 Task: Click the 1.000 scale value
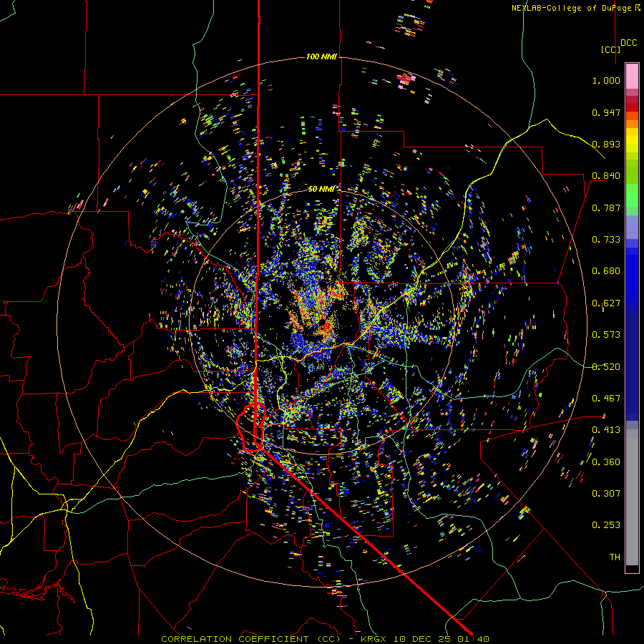[606, 80]
